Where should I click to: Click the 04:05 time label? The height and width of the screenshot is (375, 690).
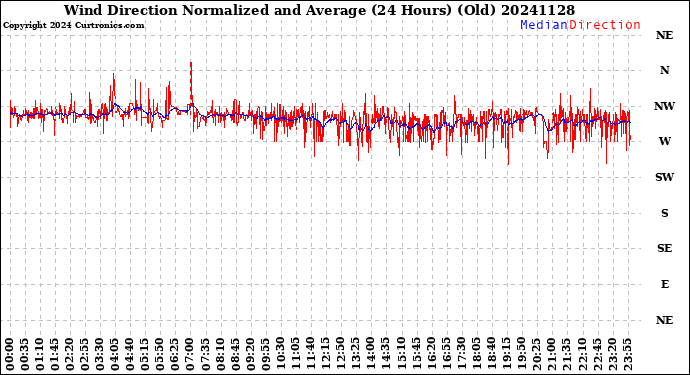(x=115, y=355)
